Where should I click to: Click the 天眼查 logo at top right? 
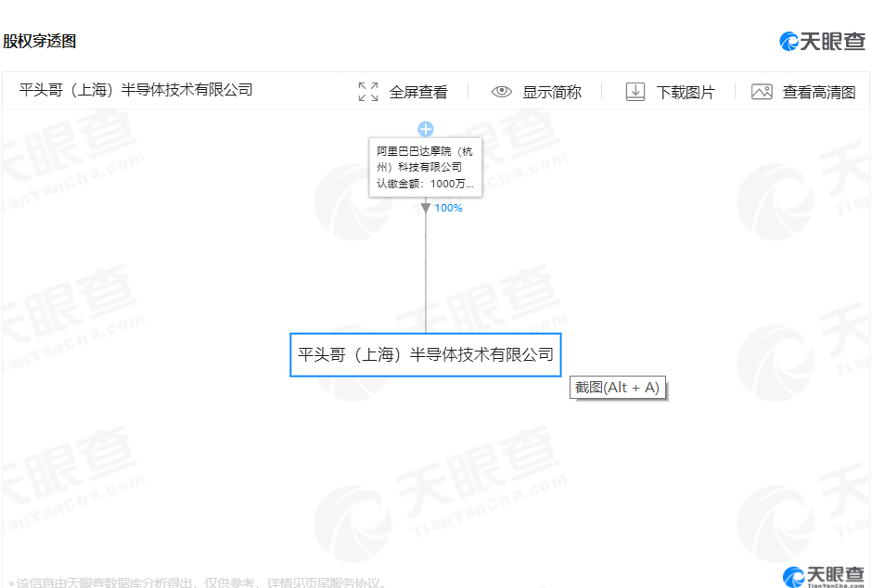(822, 41)
